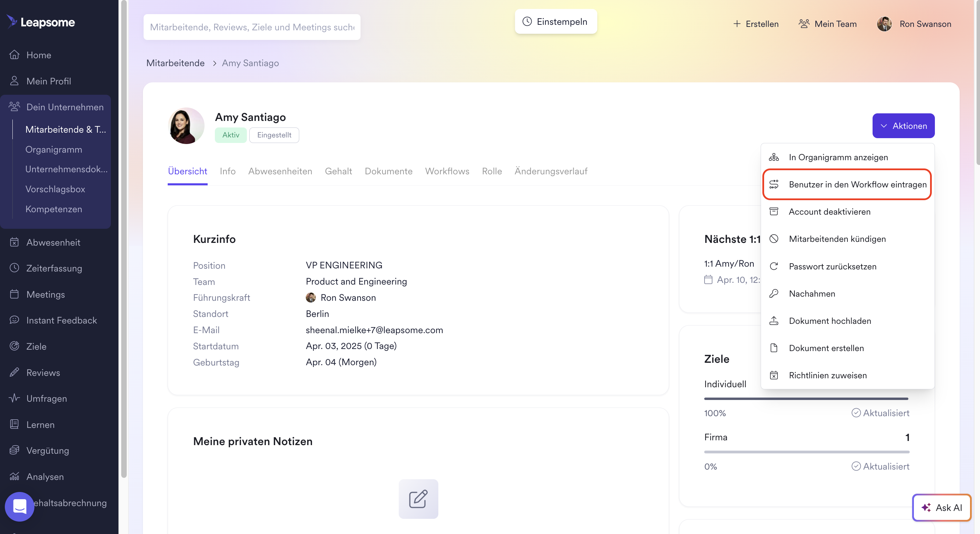Click the Umfragen pulse icon in sidebar
This screenshot has width=980, height=534.
pos(14,398)
